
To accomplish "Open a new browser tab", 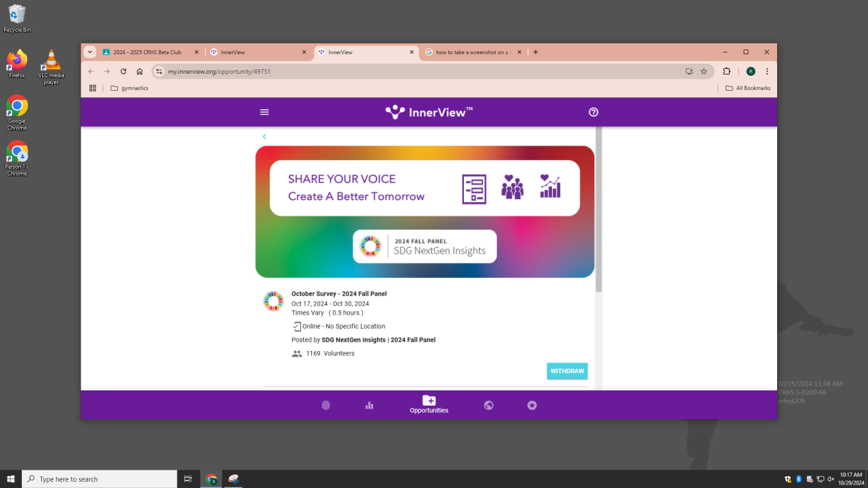I will [536, 52].
